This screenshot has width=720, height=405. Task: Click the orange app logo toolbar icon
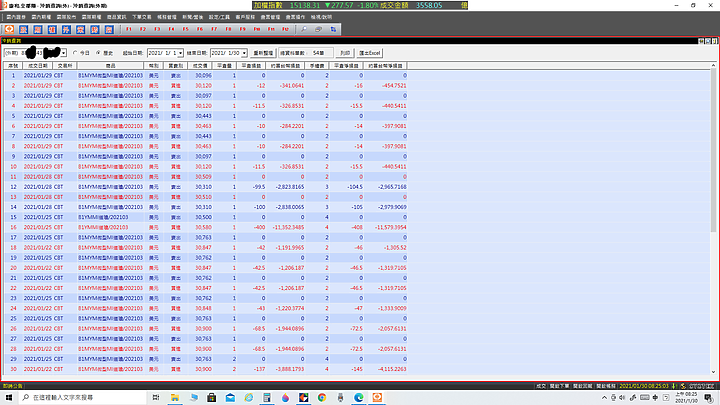point(9,29)
